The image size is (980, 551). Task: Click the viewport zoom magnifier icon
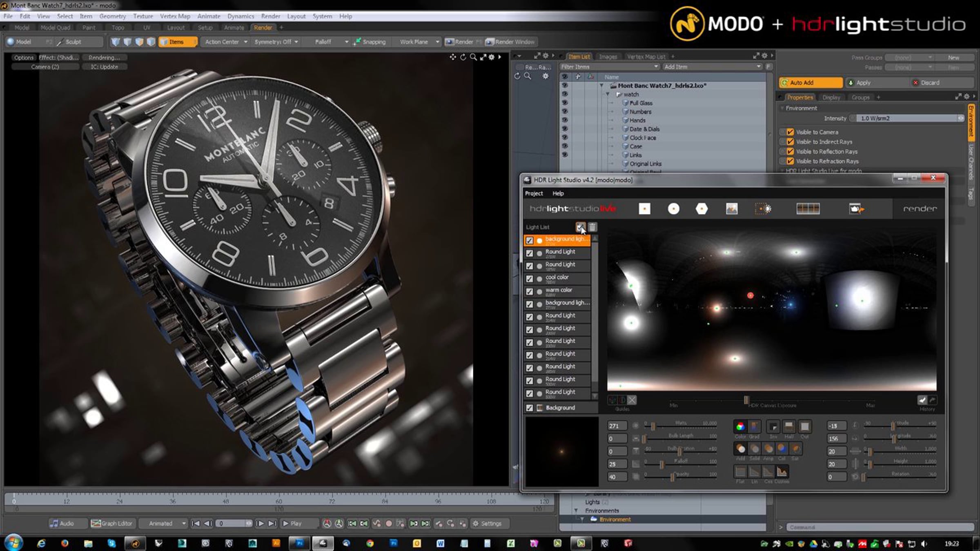point(473,57)
